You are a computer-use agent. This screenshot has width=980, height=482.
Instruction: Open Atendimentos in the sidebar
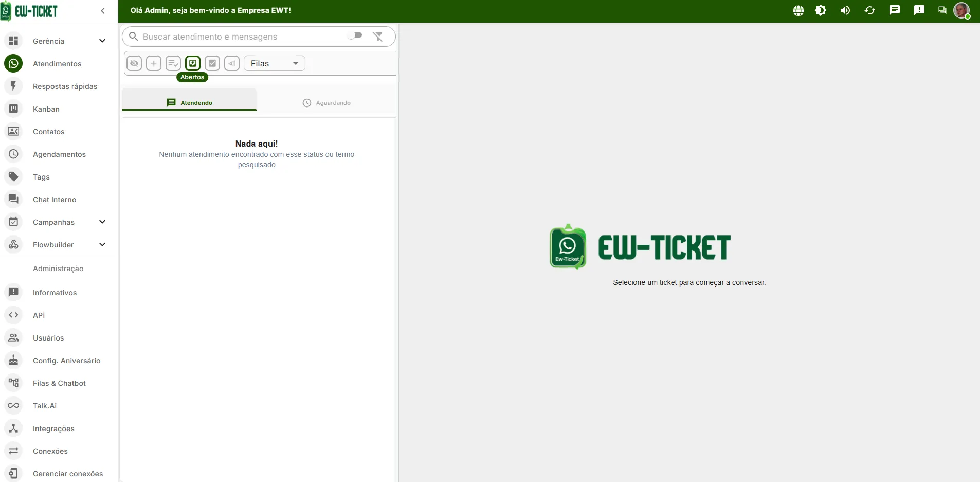pyautogui.click(x=59, y=64)
